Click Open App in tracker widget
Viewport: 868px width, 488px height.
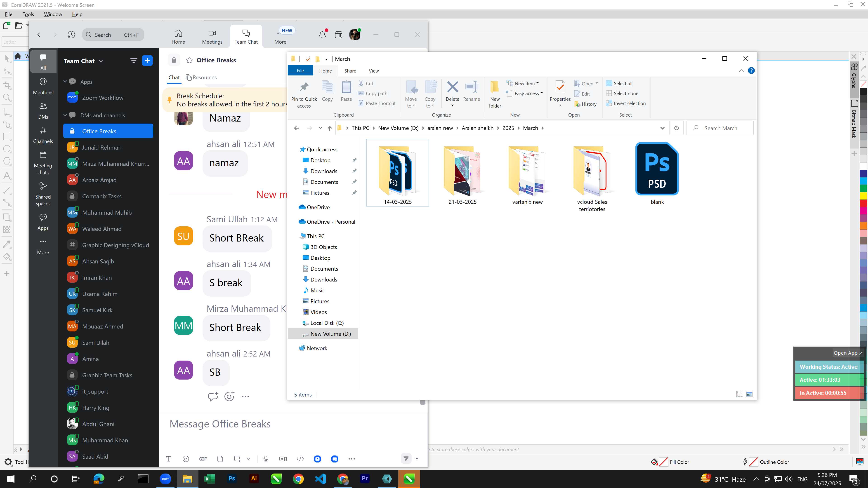tap(848, 353)
